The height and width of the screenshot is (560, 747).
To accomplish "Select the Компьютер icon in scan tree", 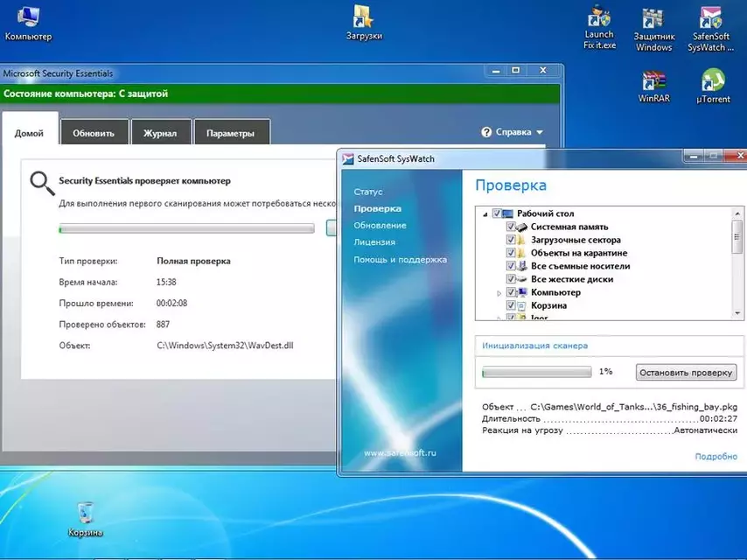I will pos(522,292).
